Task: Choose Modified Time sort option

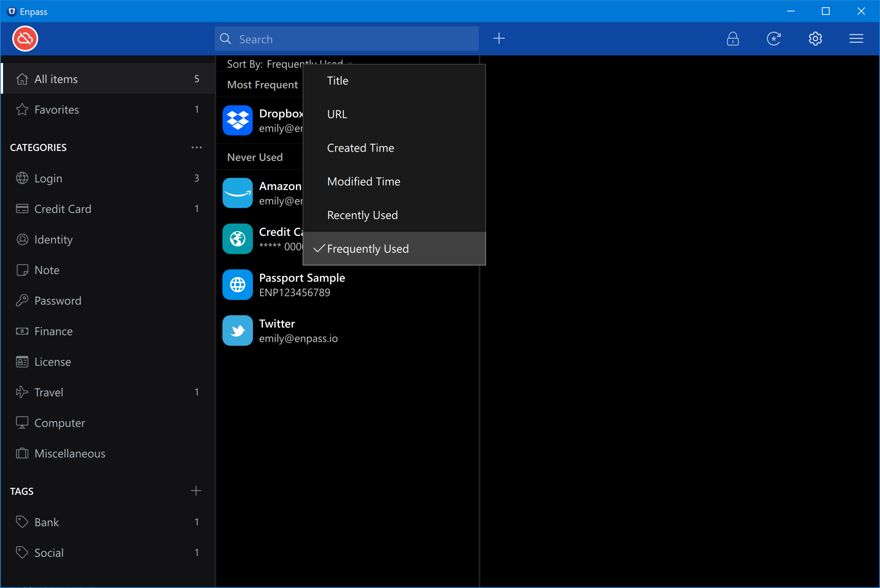Action: click(x=394, y=181)
